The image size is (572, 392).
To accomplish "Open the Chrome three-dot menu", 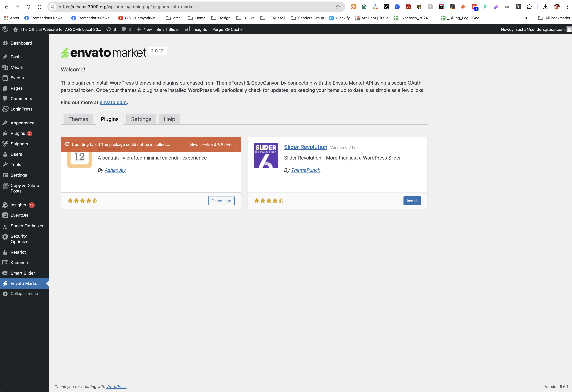I will pos(568,7).
